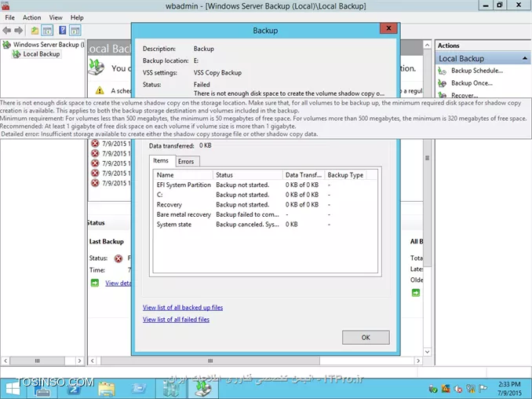This screenshot has height=399, width=532.
Task: Click the Forward arrow toolbar icon
Action: [19, 31]
